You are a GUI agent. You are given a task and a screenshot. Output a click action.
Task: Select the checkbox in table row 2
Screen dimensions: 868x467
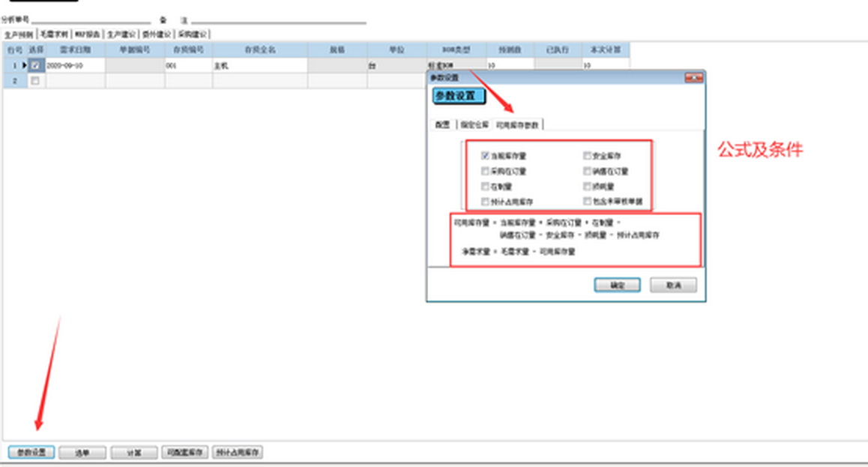coord(35,81)
